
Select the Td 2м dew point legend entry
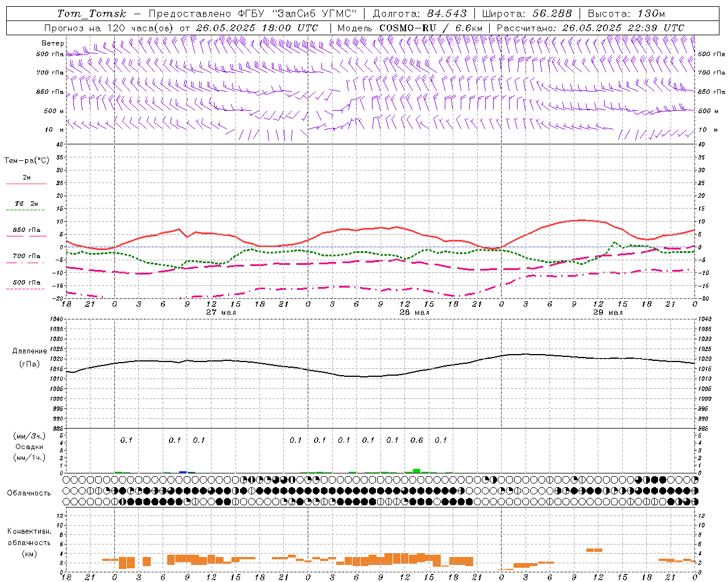[x=26, y=206]
